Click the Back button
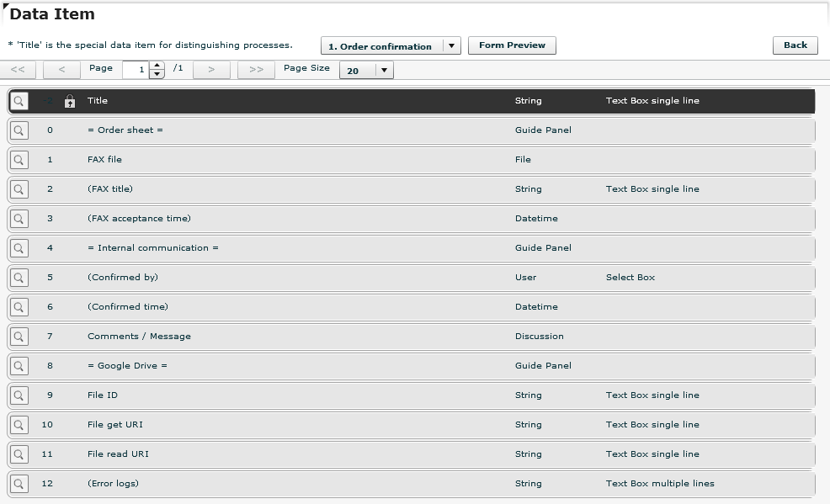 pyautogui.click(x=795, y=45)
